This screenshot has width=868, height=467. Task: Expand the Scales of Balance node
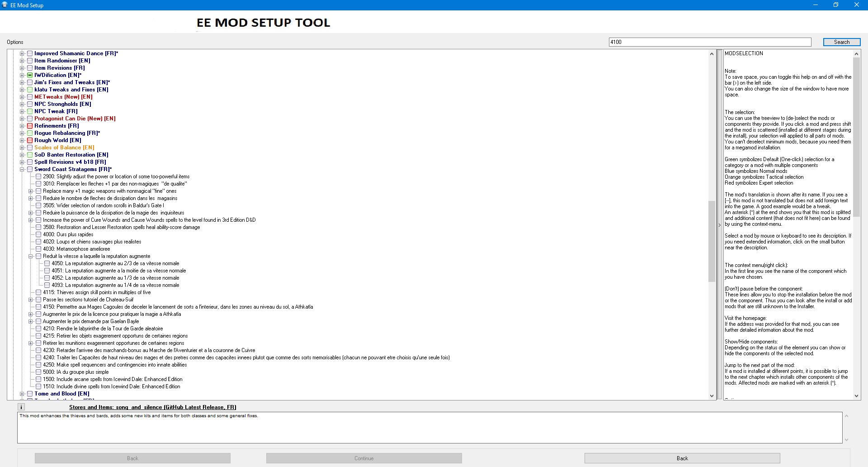(22, 148)
